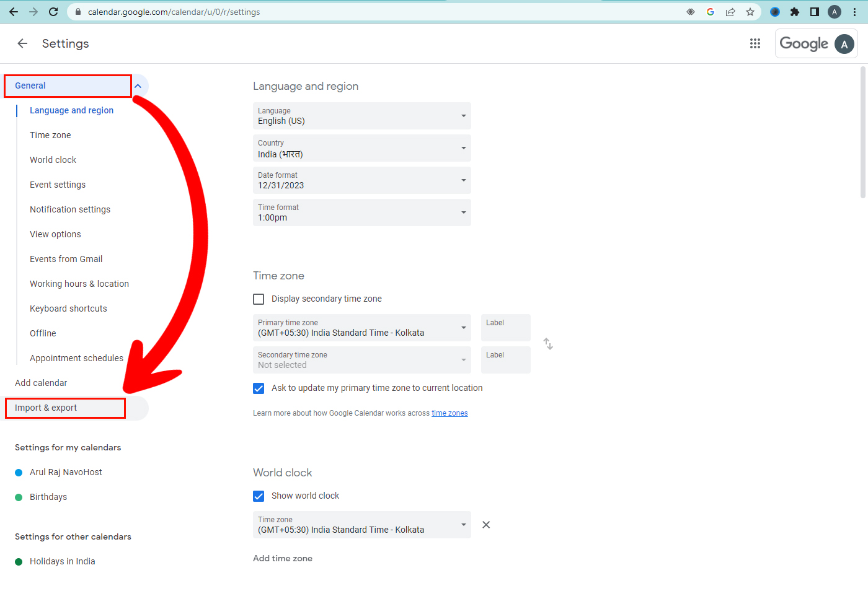Enable Display secondary time zone checkbox
Viewport: 868px width, 604px height.
click(259, 299)
